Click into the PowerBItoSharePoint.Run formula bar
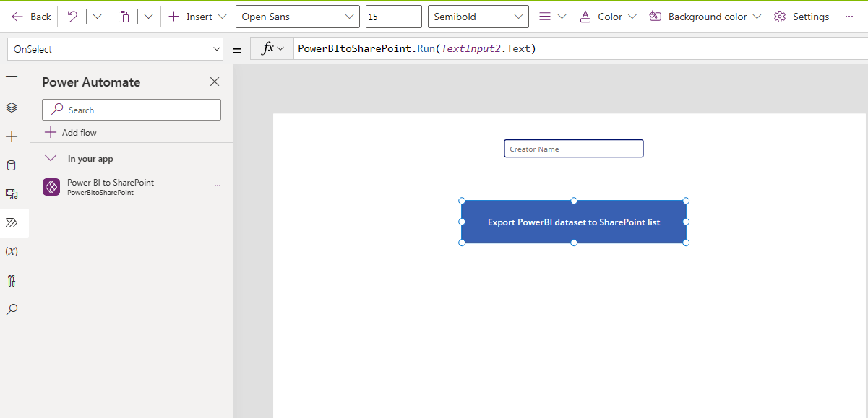Screen dimensions: 868x418 click(x=580, y=48)
